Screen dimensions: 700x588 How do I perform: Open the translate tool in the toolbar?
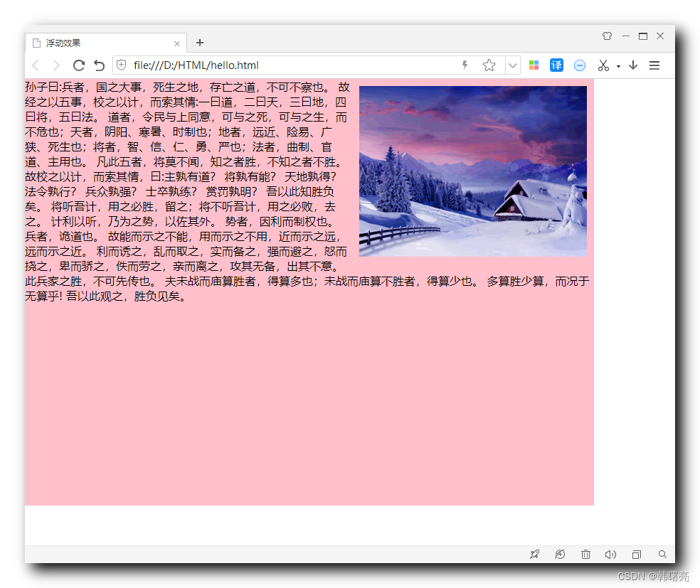click(x=556, y=65)
